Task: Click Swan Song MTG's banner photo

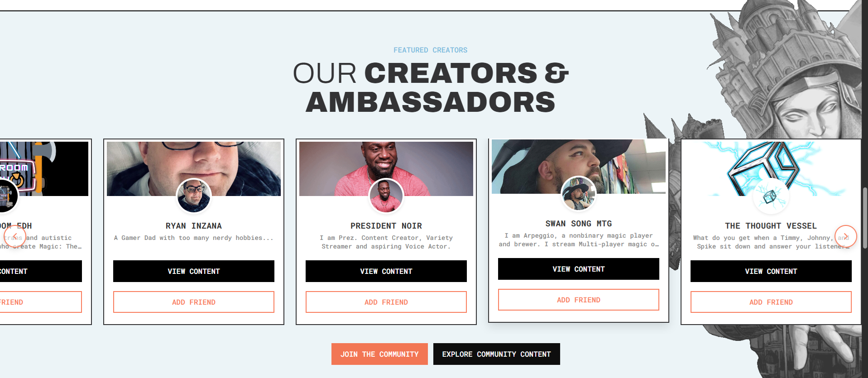Action: (579, 166)
